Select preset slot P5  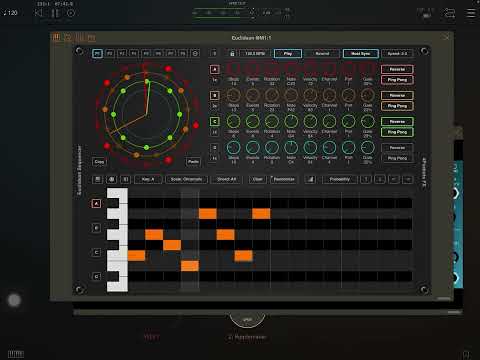click(146, 53)
